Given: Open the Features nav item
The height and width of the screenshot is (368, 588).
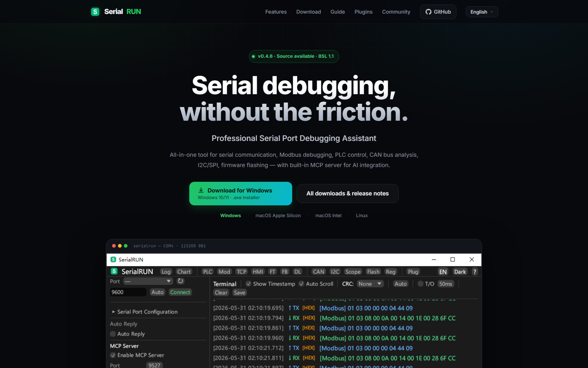Looking at the screenshot, I should pos(276,12).
